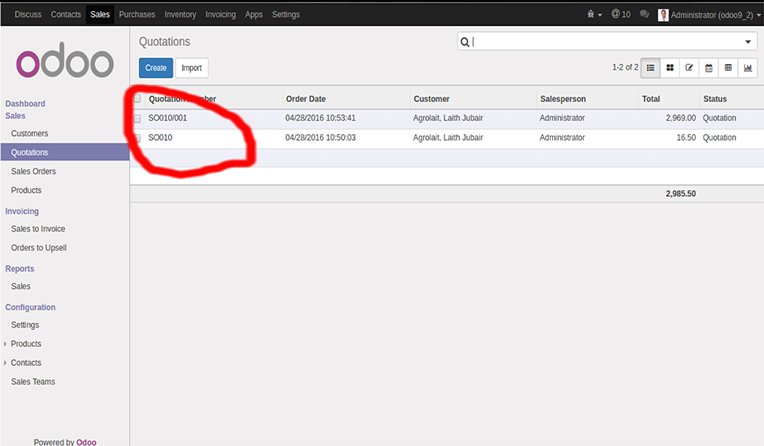The image size is (764, 446).
Task: Open the Apps menu
Action: coord(253,15)
